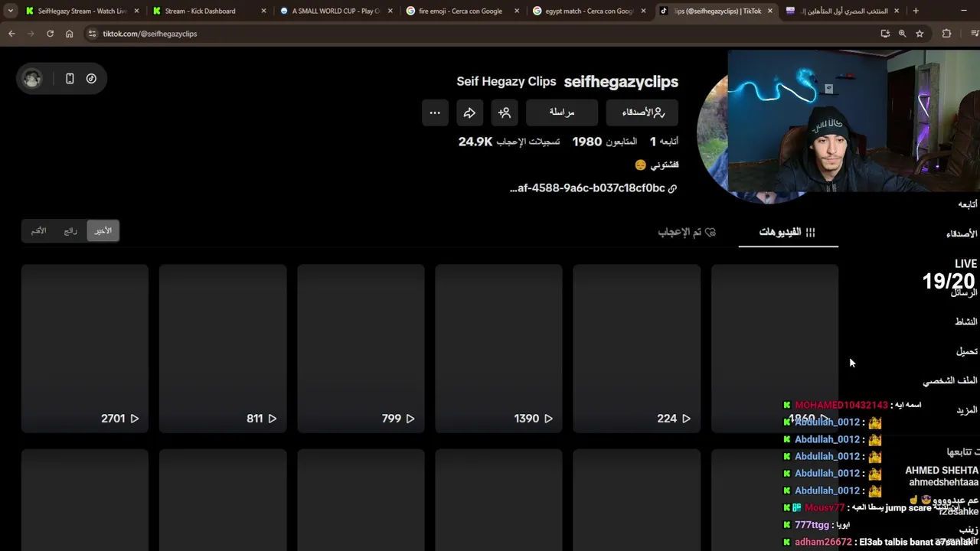This screenshot has width=980, height=551.
Task: Switch to fire emoji Google search tab
Action: pyautogui.click(x=460, y=11)
